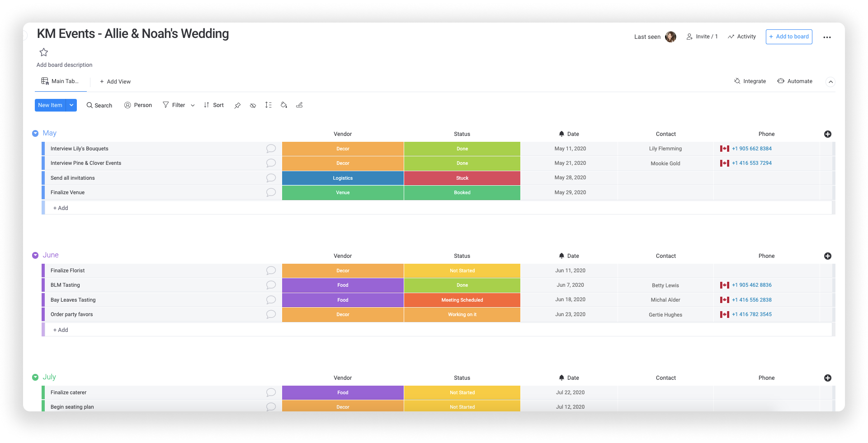Click the edit pencil toolbar icon
This screenshot has width=868, height=443.
(299, 105)
